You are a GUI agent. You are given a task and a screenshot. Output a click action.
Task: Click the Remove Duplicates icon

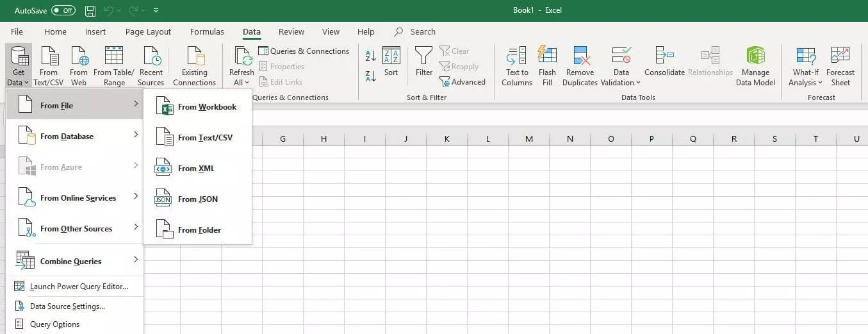click(x=580, y=56)
